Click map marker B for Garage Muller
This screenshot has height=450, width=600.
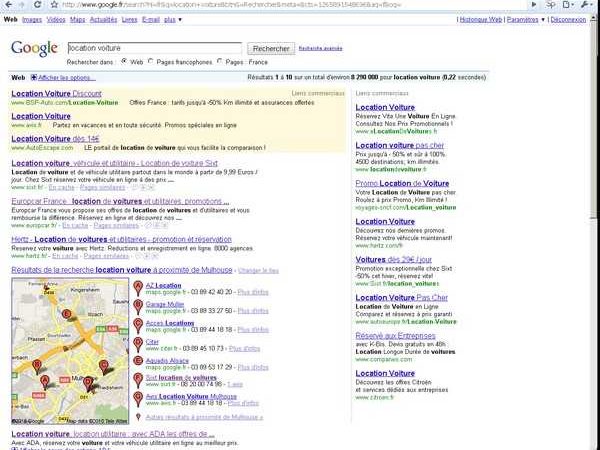coord(138,306)
